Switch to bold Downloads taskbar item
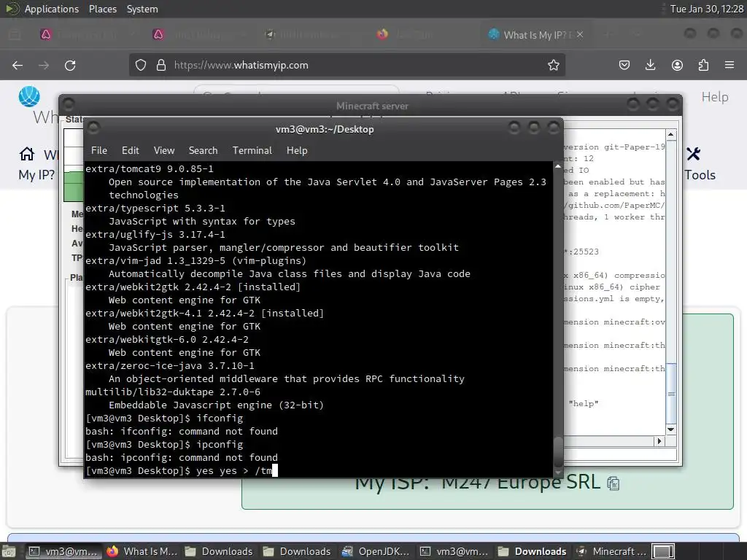 point(532,551)
